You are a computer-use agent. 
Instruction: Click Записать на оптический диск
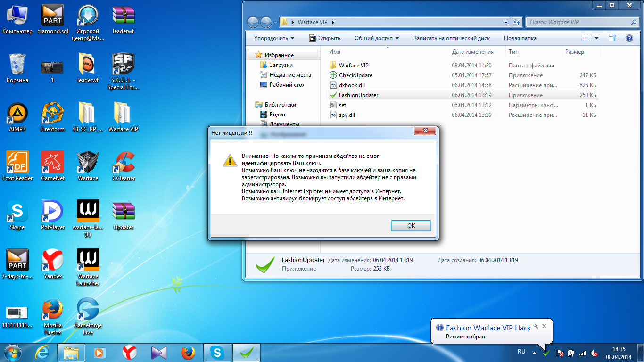(452, 38)
